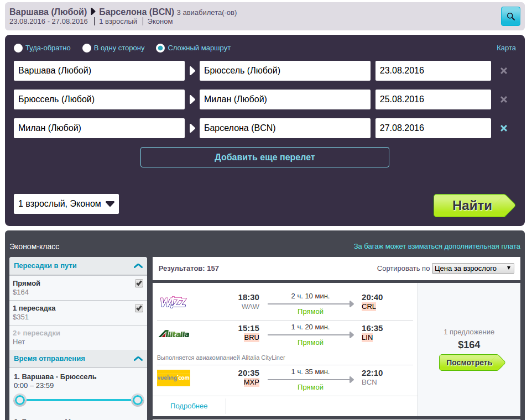Click the $164 price
Viewport: 532px width, 420px height.
[x=469, y=345]
